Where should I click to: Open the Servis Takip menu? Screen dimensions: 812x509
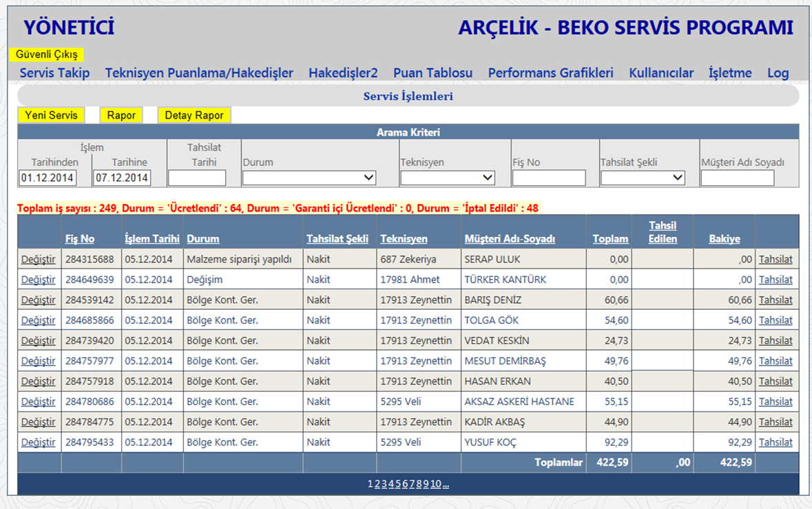[x=54, y=73]
